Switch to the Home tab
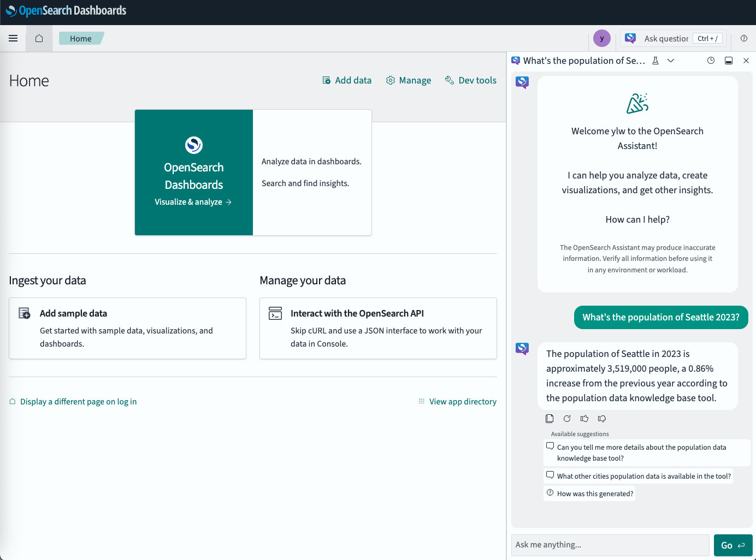 pyautogui.click(x=80, y=38)
